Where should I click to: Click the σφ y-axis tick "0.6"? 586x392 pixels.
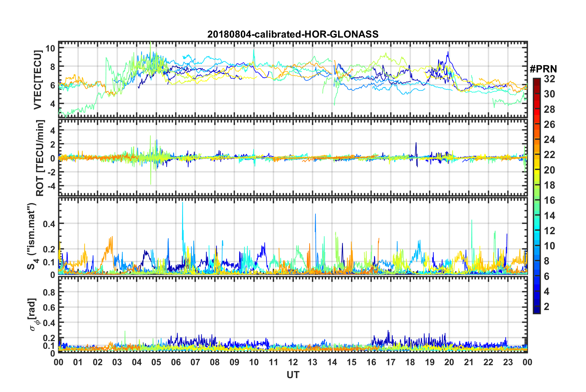pyautogui.click(x=49, y=307)
